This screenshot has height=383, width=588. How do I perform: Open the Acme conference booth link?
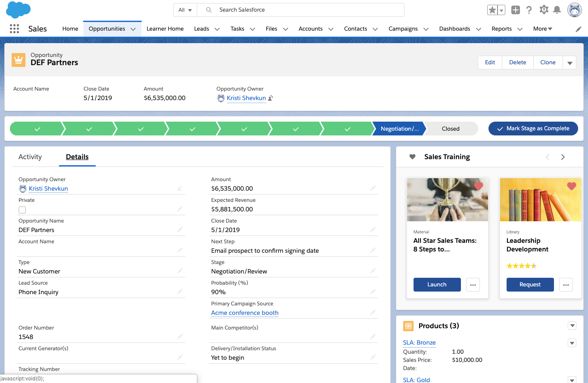coord(245,313)
